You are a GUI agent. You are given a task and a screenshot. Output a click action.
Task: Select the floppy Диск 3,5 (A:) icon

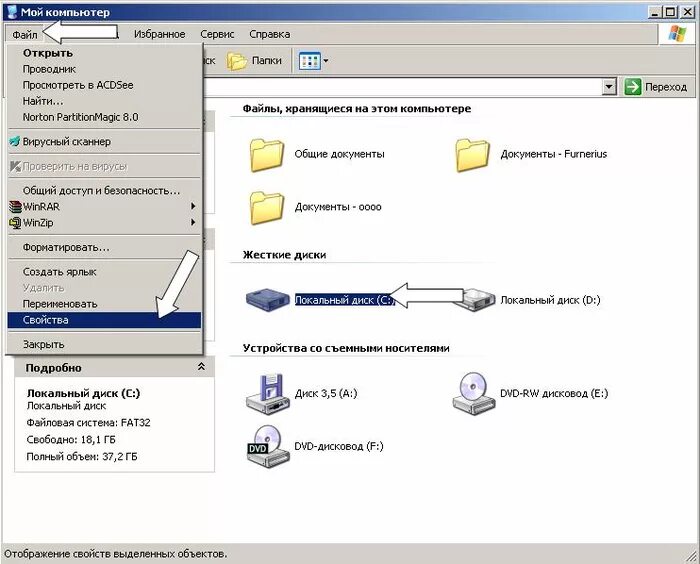coord(267,393)
